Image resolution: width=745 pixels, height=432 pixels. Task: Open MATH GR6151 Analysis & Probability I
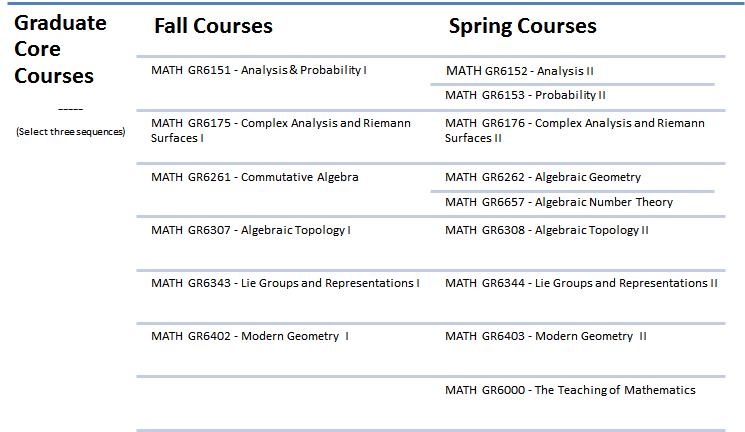(x=258, y=70)
